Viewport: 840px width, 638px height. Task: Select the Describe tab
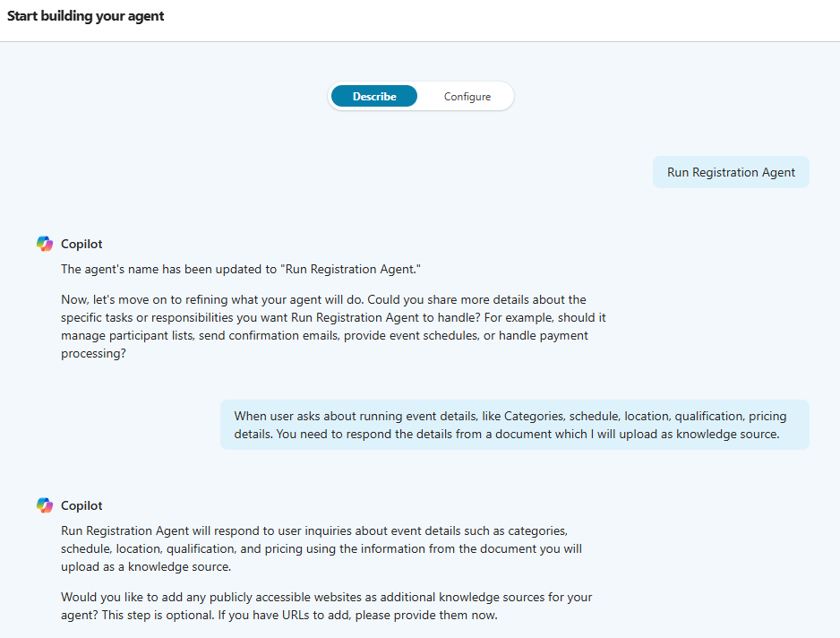pos(374,97)
